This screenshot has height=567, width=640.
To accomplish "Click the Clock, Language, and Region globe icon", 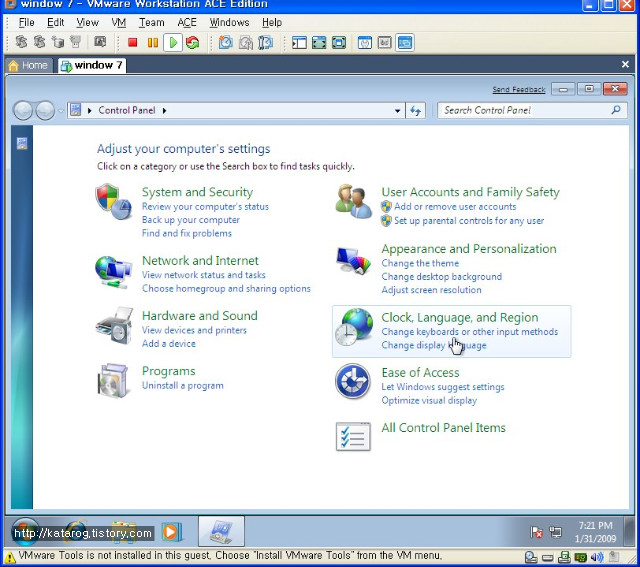I will (353, 327).
